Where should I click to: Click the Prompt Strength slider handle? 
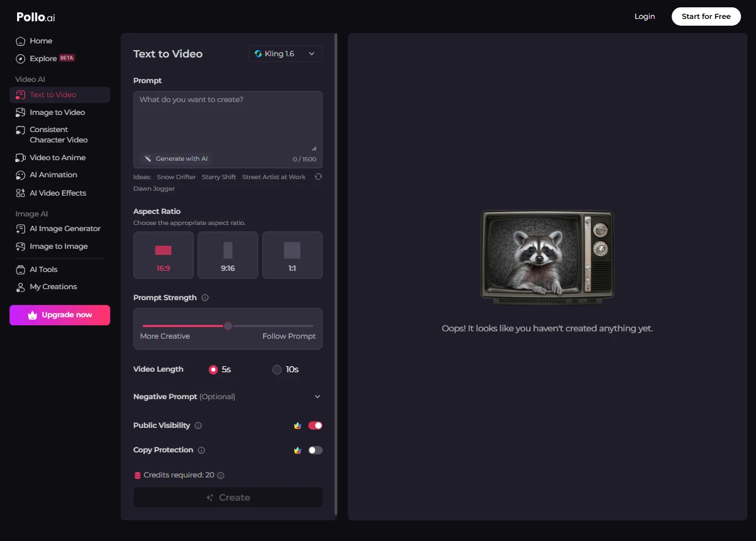click(228, 326)
